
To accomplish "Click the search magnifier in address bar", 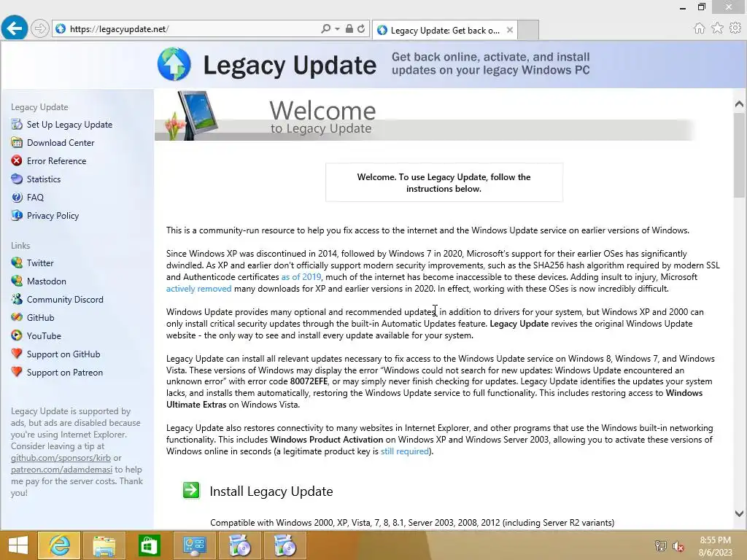I will (x=325, y=28).
